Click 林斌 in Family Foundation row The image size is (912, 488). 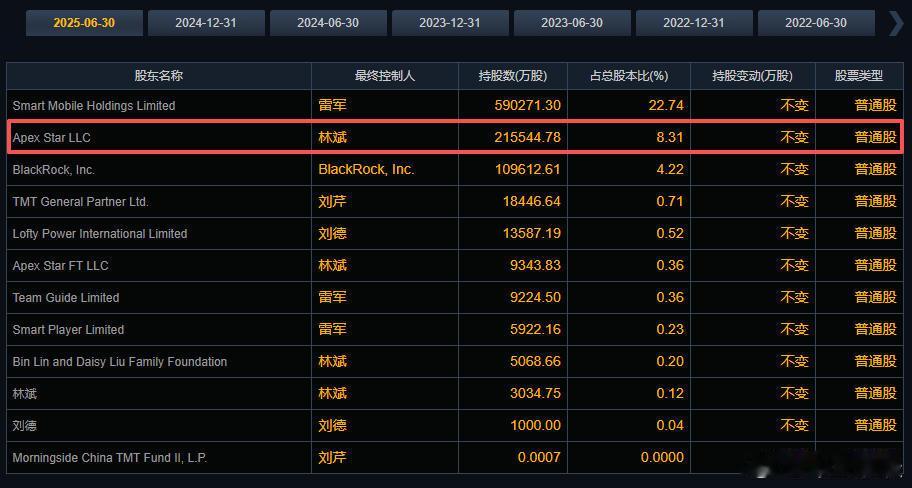(333, 361)
